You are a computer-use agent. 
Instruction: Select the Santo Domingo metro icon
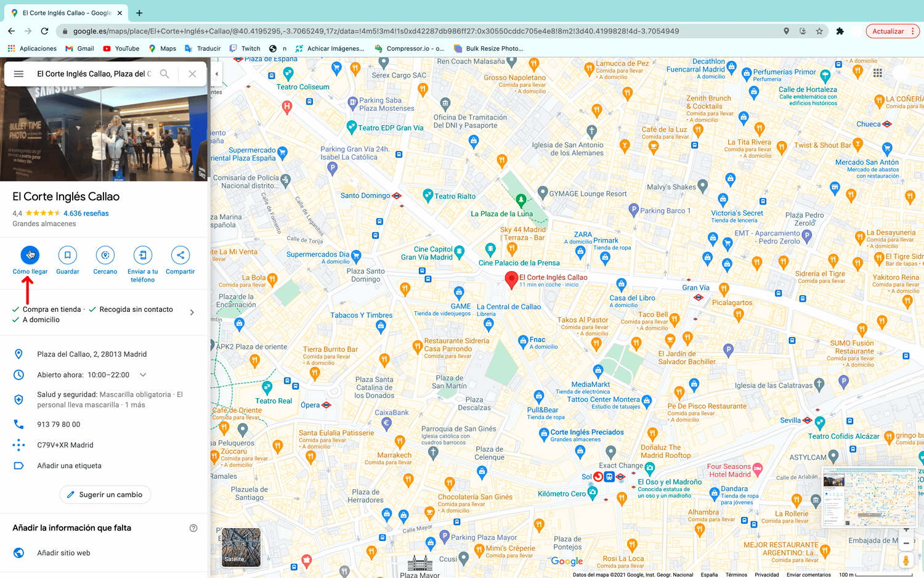click(397, 196)
